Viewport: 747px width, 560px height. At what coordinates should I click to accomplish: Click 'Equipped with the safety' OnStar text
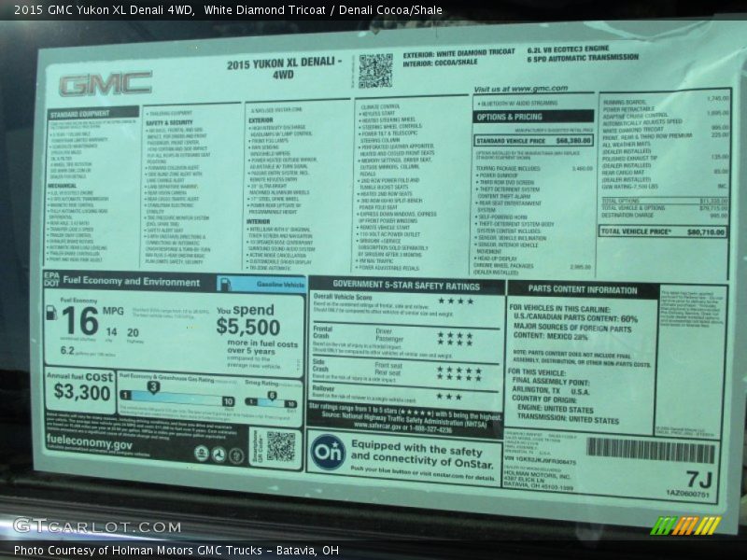pos(416,448)
